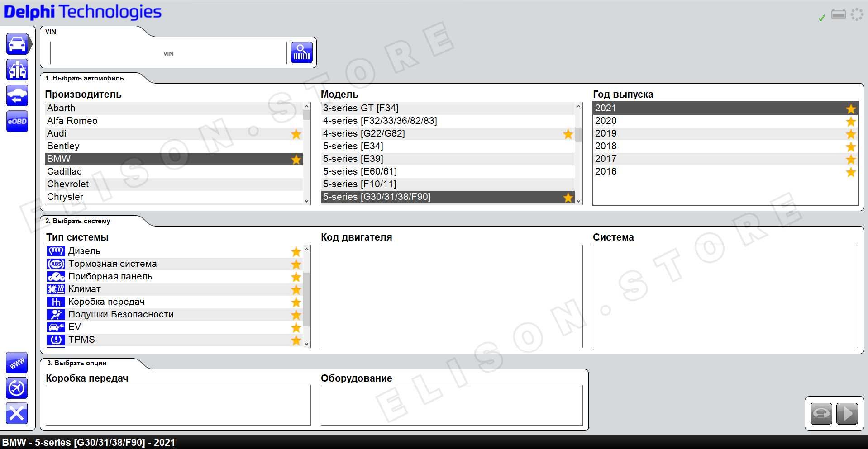
Task: Select model 4-series [F32/33/36/82/83]
Action: pyautogui.click(x=448, y=121)
